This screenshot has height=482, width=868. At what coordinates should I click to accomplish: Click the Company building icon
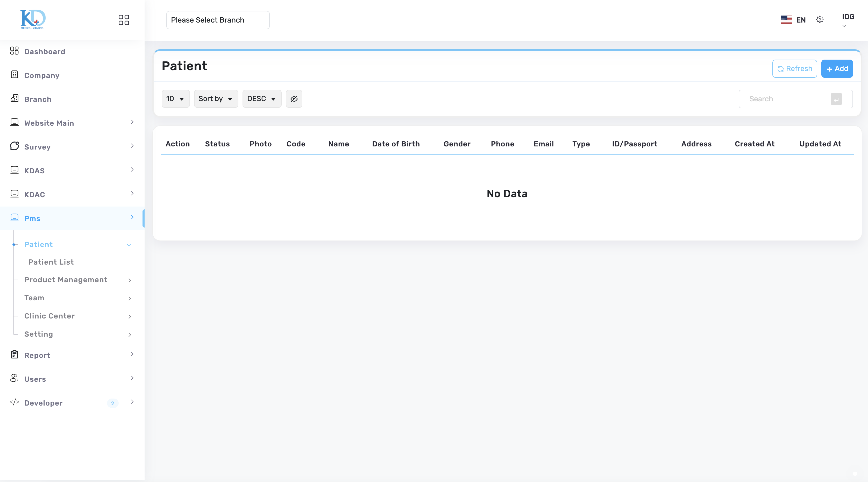click(14, 74)
